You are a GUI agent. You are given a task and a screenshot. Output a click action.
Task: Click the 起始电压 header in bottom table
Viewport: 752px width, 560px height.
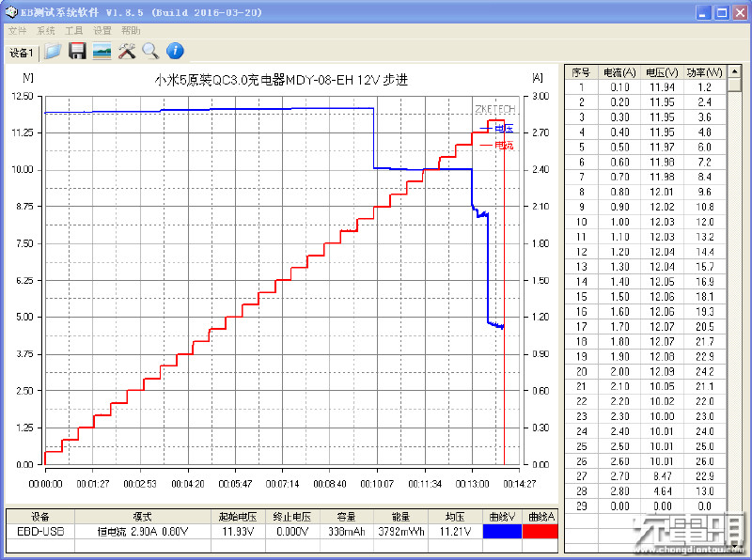238,517
